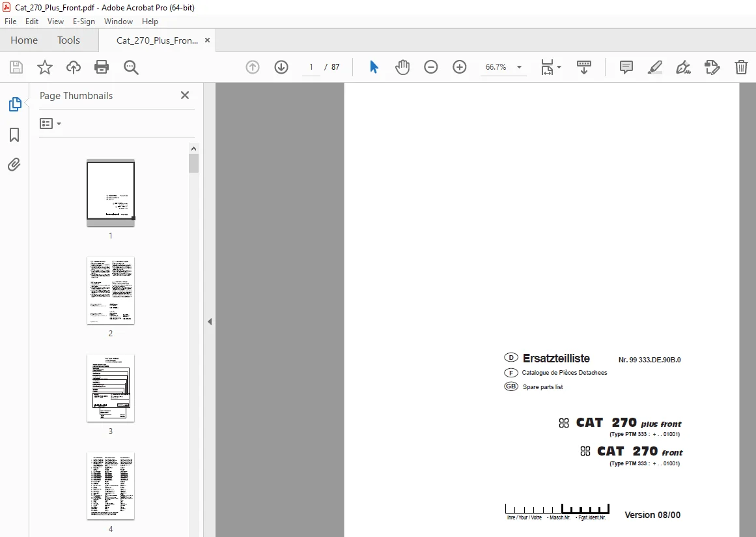
Task: Select the Cat_270_Plus_Fron... document tab
Action: [157, 40]
